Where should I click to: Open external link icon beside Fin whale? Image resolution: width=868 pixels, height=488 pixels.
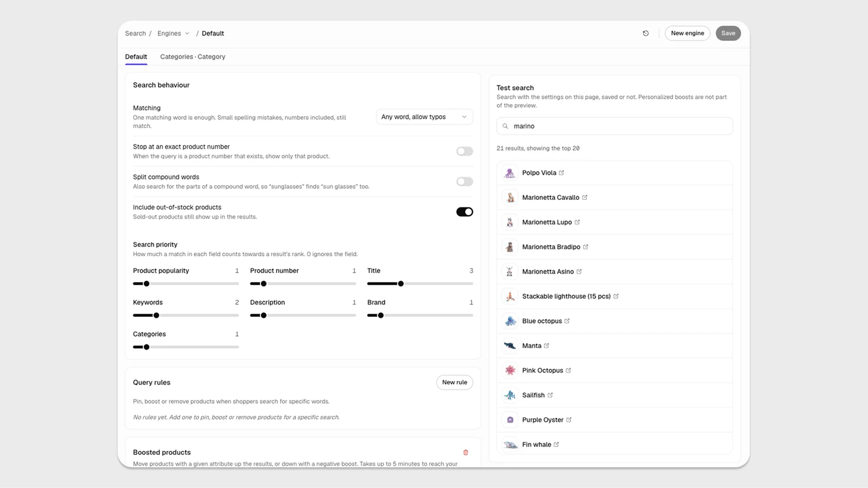click(556, 445)
